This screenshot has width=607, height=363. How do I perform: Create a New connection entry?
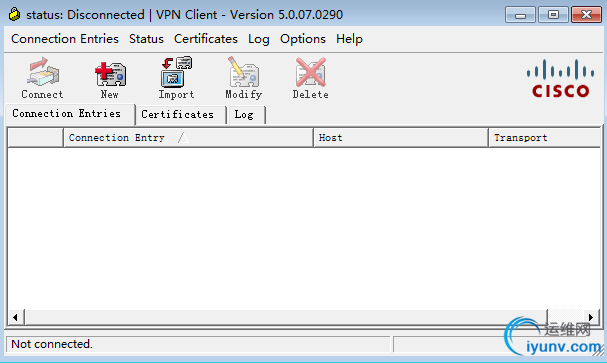pyautogui.click(x=110, y=79)
